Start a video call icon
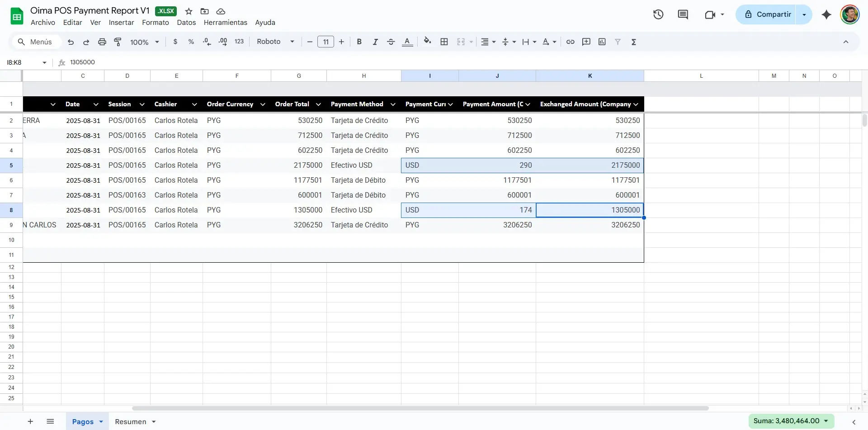The height and width of the screenshot is (430, 868). (710, 14)
